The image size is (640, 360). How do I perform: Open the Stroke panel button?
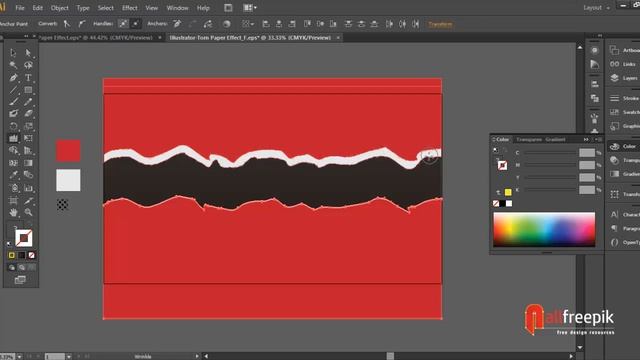[x=624, y=98]
